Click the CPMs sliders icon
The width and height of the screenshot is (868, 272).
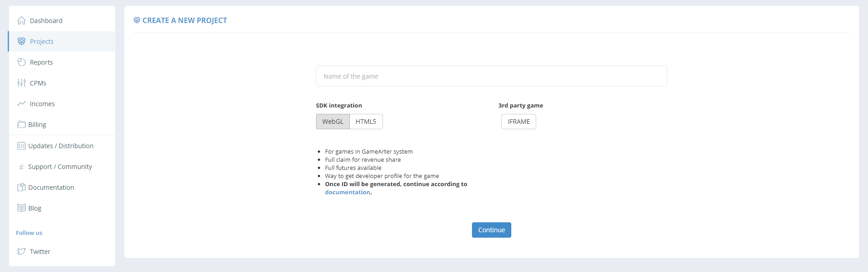[x=21, y=83]
